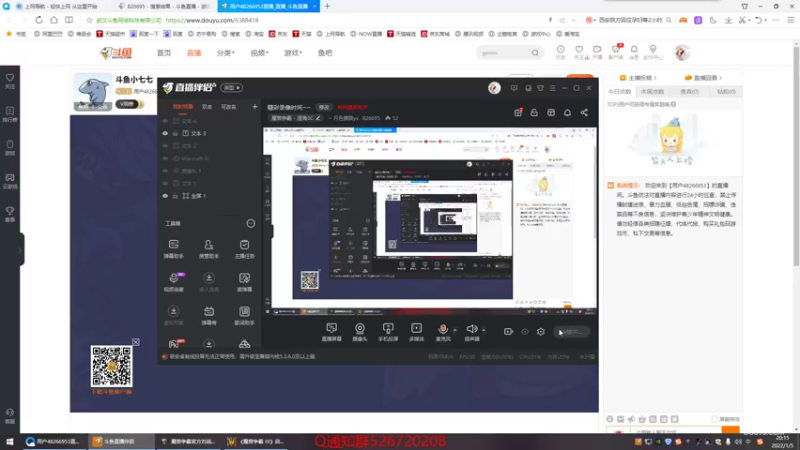Switch to the 钻粉(0) tab
This screenshot has height=450, width=800.
(x=726, y=92)
